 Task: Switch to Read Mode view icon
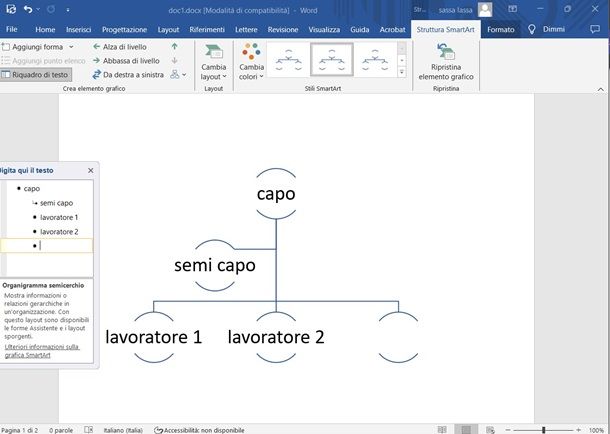[x=442, y=430]
